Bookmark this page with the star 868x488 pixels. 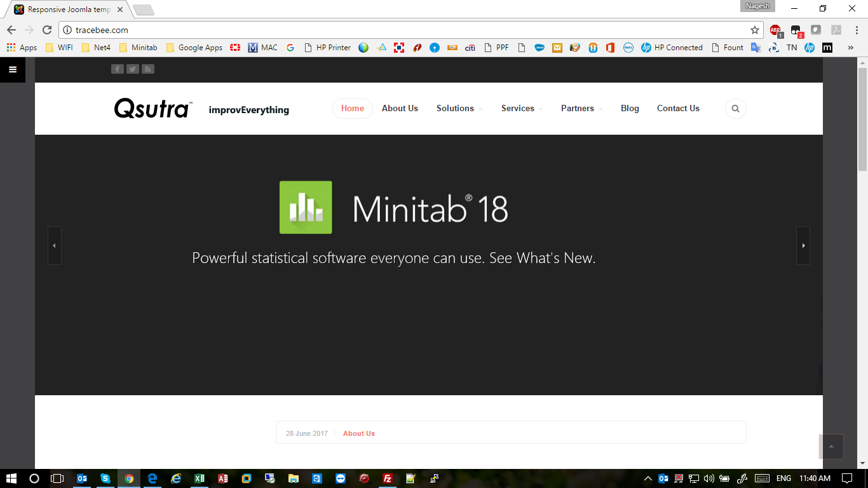tap(755, 30)
